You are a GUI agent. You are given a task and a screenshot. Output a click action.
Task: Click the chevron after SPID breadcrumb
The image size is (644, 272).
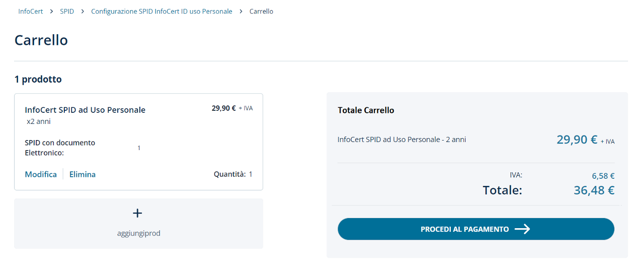(x=83, y=11)
